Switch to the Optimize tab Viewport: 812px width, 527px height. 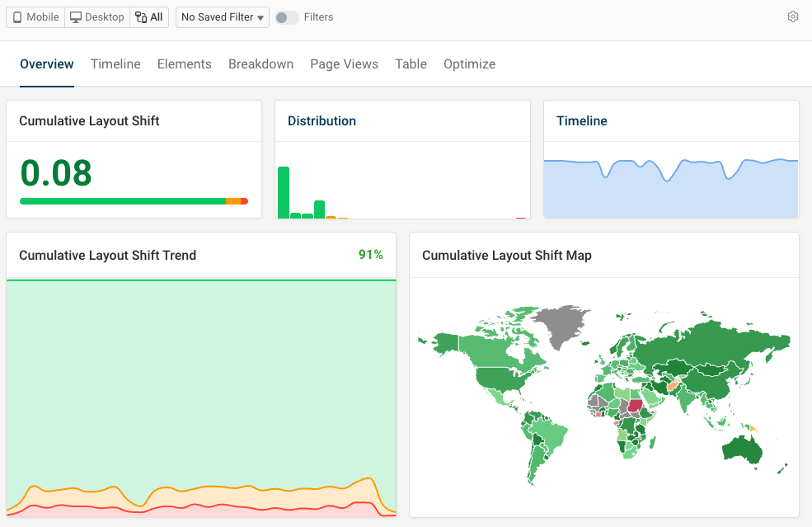469,64
